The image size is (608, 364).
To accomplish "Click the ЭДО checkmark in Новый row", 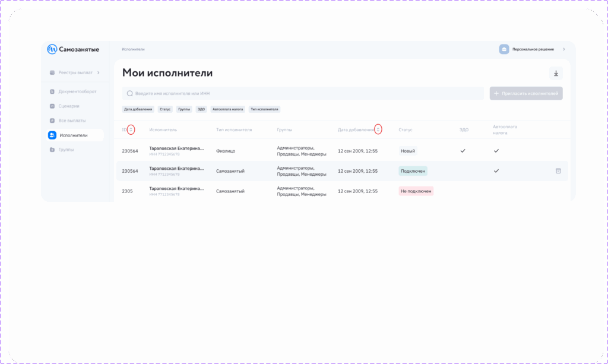I will click(x=463, y=151).
